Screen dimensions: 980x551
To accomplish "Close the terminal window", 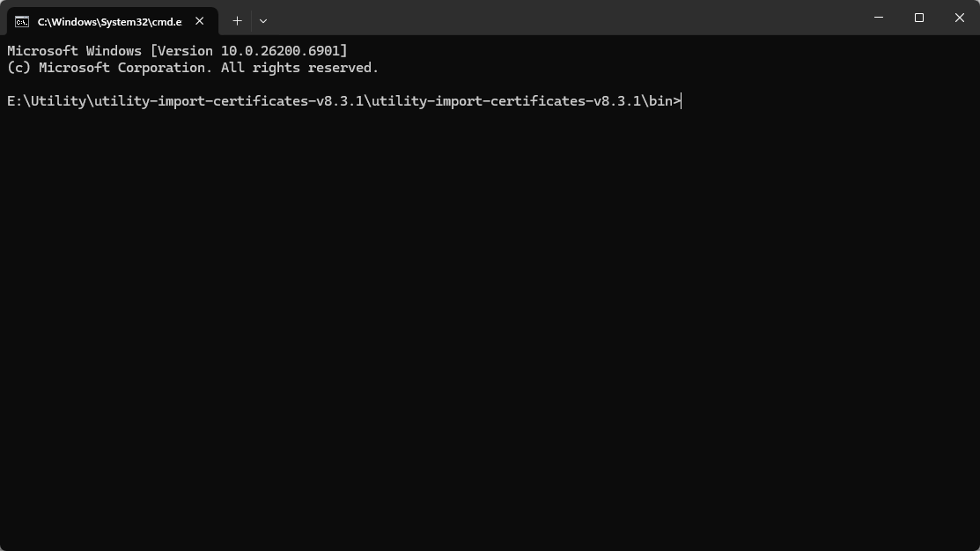I will [959, 18].
